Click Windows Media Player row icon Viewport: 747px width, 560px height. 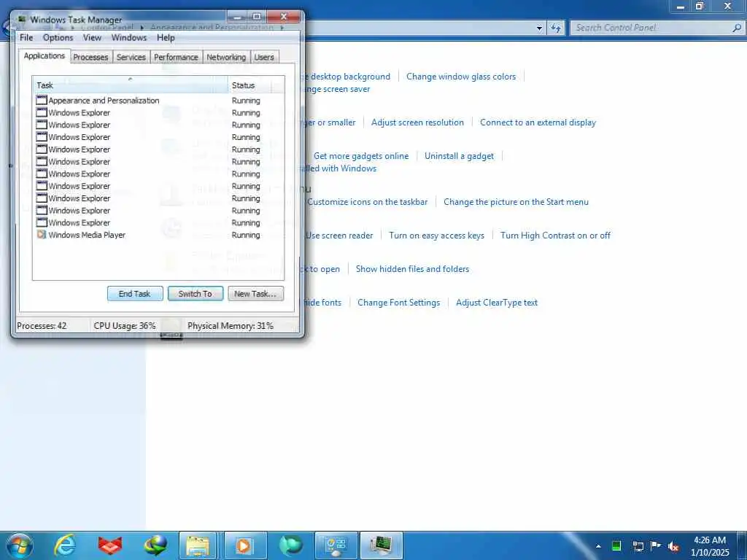point(42,235)
